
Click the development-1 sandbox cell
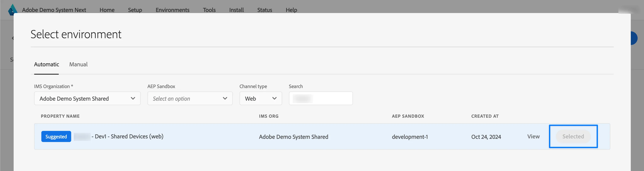coord(410,137)
